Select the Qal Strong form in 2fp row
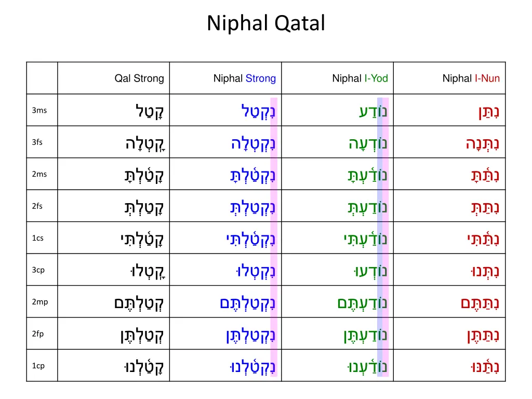Screen dimensions: 532x399 (139, 336)
